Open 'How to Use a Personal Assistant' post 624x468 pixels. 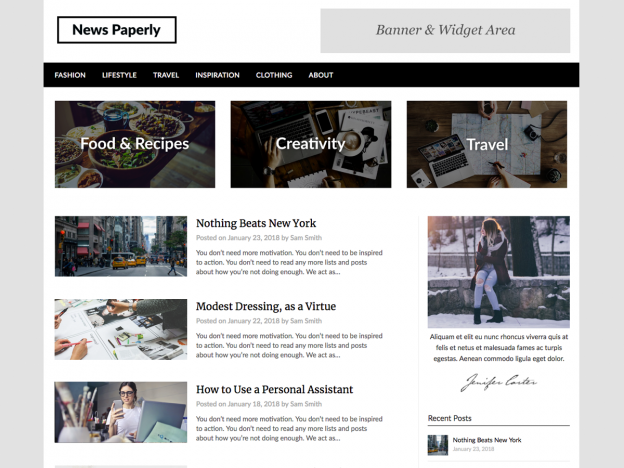click(274, 389)
